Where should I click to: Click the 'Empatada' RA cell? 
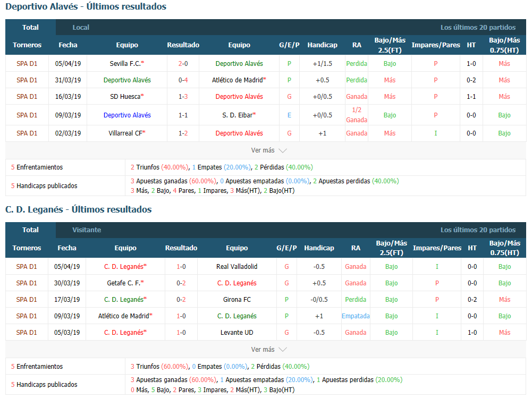point(356,316)
